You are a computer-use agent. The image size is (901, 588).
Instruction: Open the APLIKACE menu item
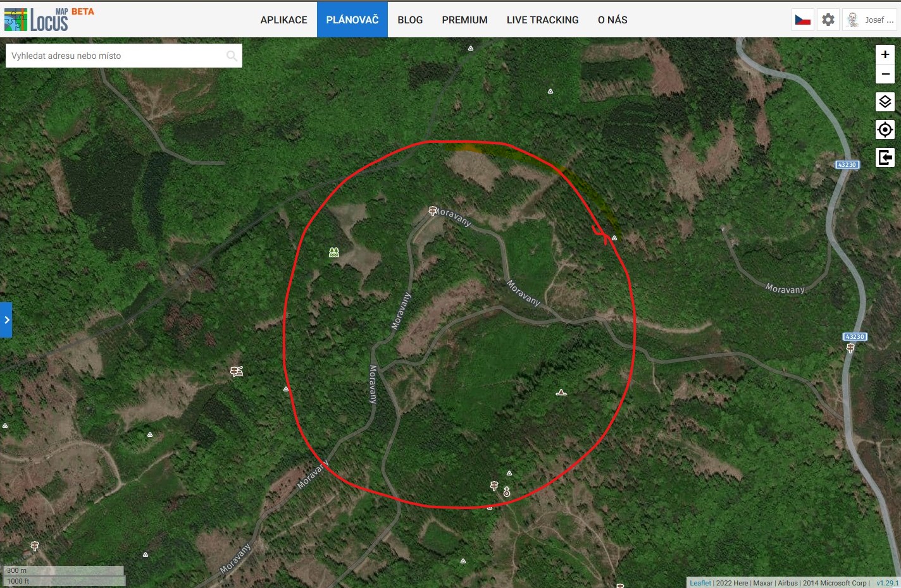(x=283, y=20)
